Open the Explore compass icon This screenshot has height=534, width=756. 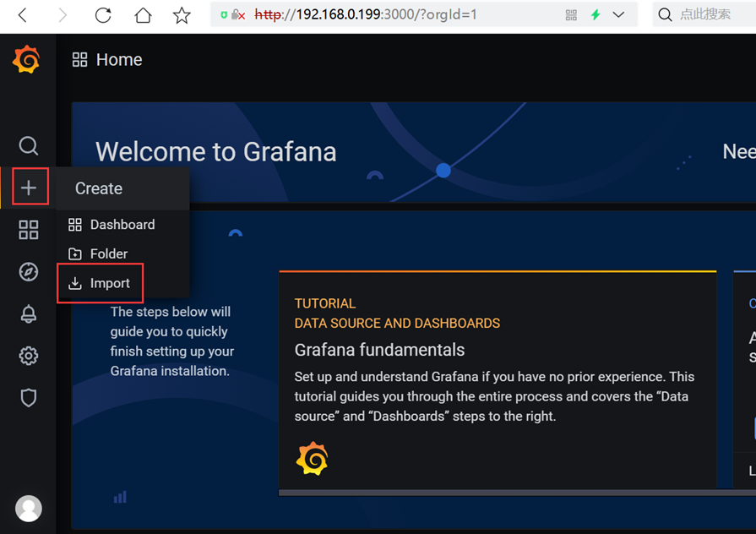[x=29, y=271]
